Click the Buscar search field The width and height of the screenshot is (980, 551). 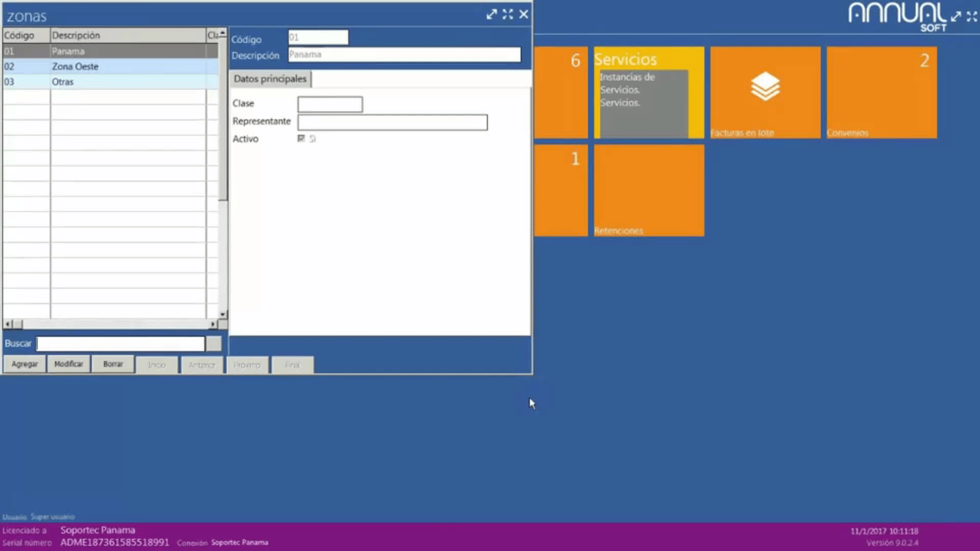click(120, 344)
